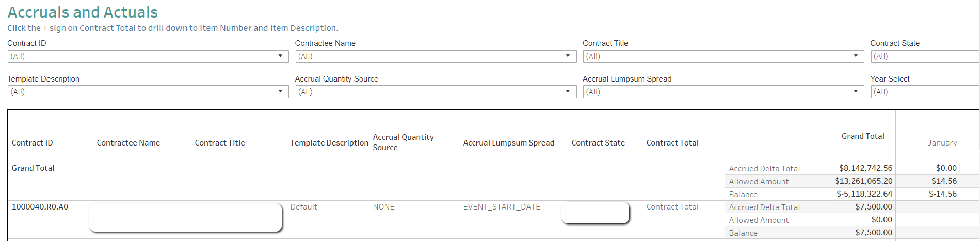The width and height of the screenshot is (980, 241).
Task: Click the Year Select filter field
Action: click(924, 92)
